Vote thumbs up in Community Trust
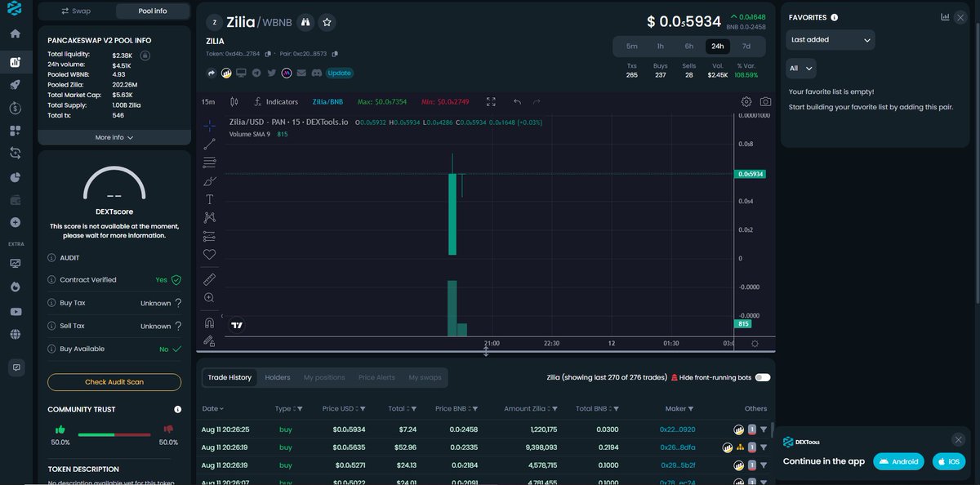 tap(60, 429)
